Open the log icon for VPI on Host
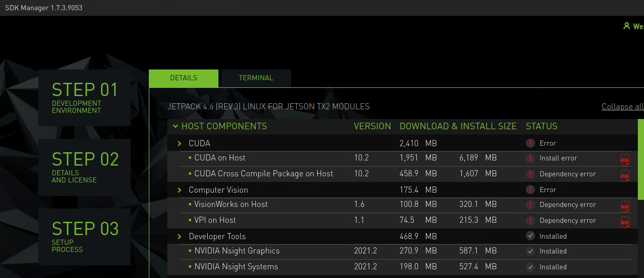The image size is (644, 278). pyautogui.click(x=625, y=222)
